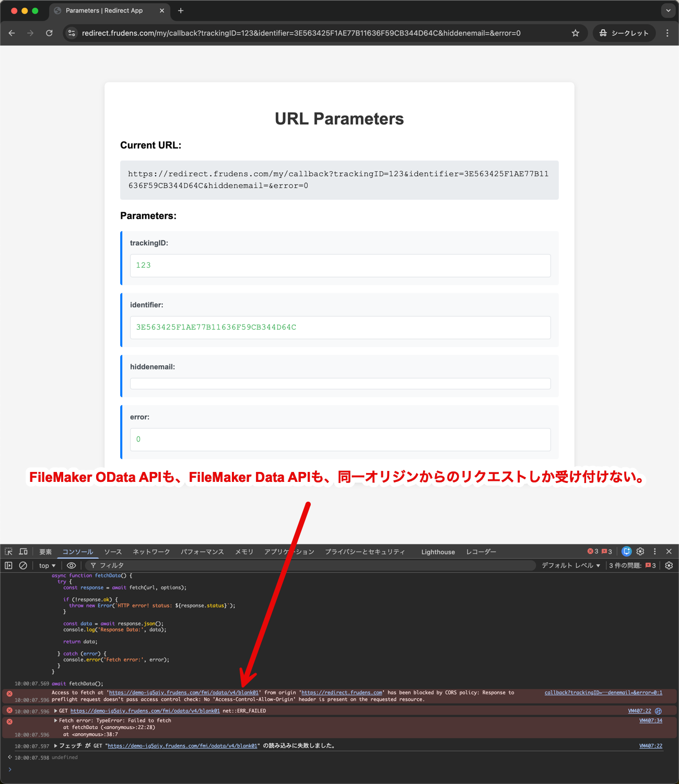Switch to the 要素 DevTools tab

pos(45,552)
